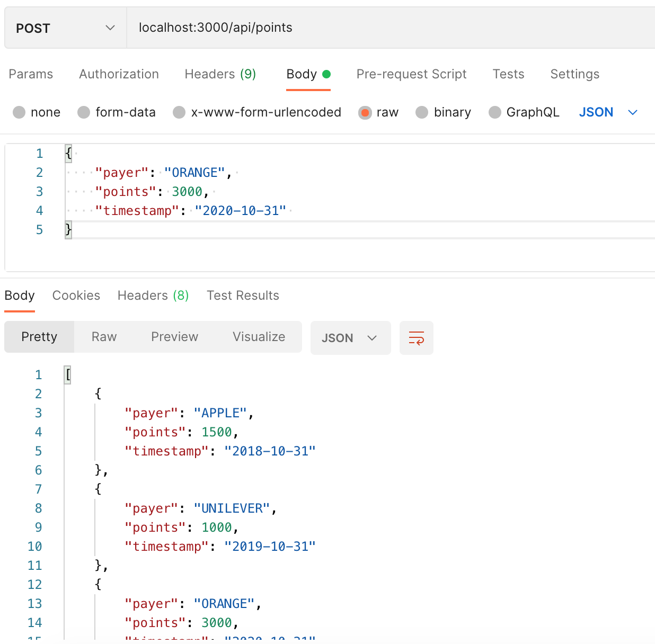Select the none body type radio

coord(19,112)
